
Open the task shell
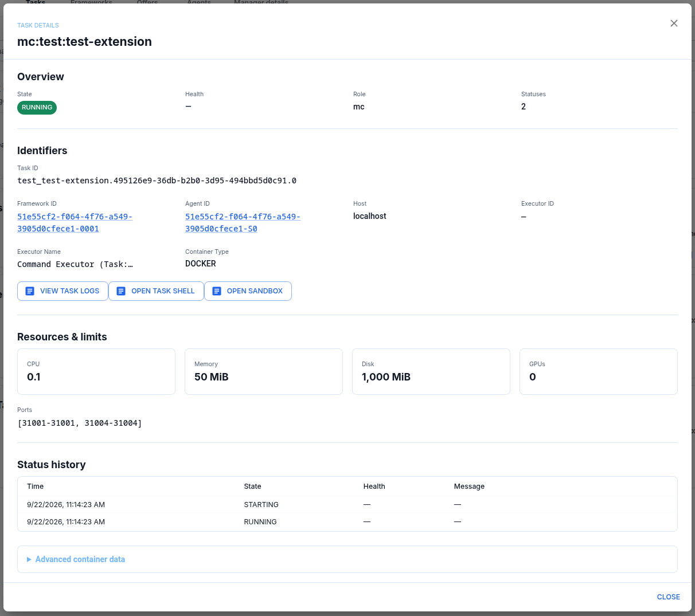point(156,291)
